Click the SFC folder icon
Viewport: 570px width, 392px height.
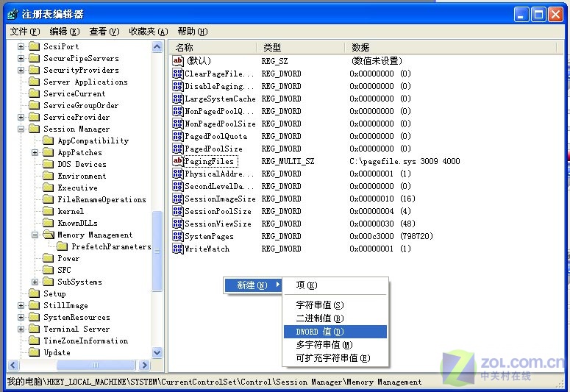click(x=48, y=270)
